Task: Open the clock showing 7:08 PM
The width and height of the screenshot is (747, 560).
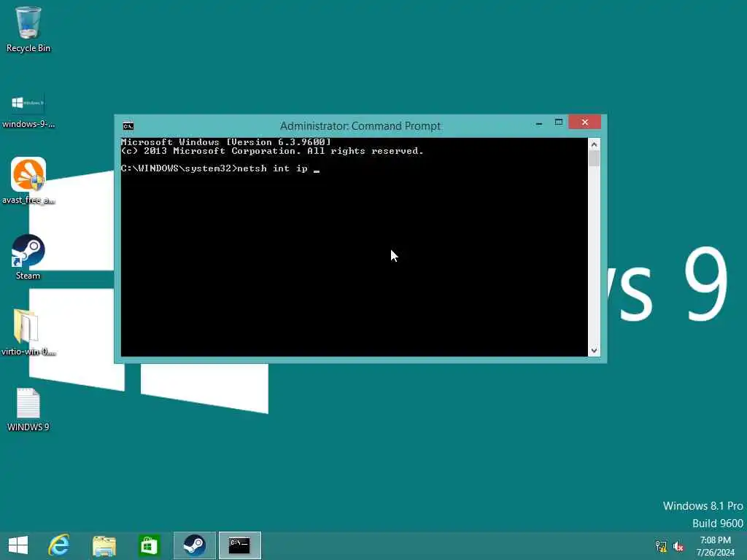Action: tap(715, 546)
